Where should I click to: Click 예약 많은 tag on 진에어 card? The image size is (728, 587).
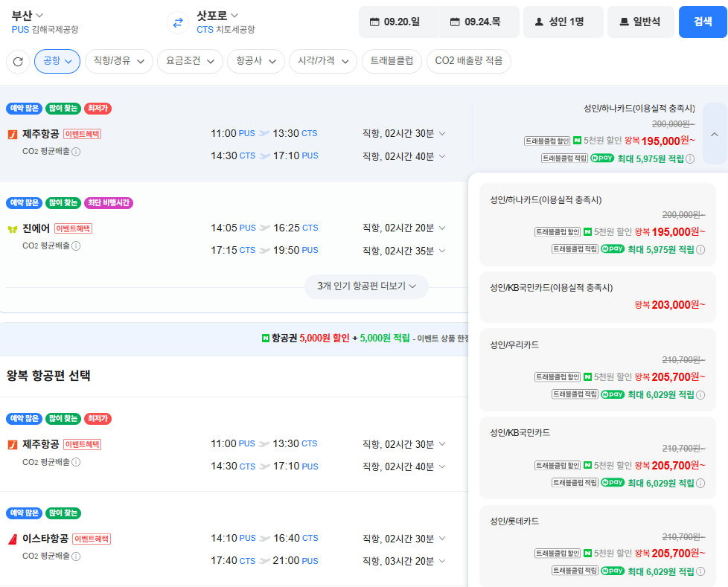click(x=24, y=203)
